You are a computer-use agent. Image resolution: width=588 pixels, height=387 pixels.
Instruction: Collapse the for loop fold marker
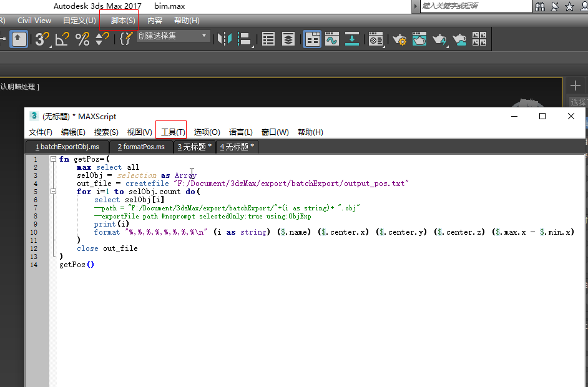tap(53, 192)
